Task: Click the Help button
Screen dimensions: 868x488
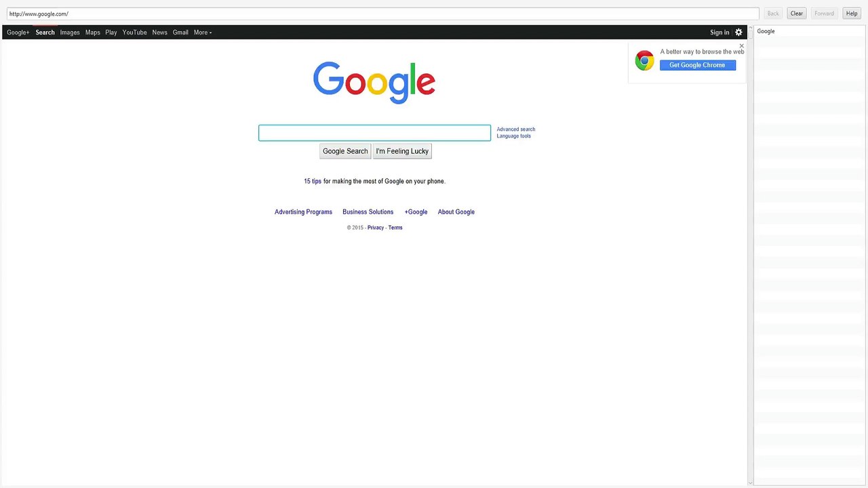Action: coord(852,14)
